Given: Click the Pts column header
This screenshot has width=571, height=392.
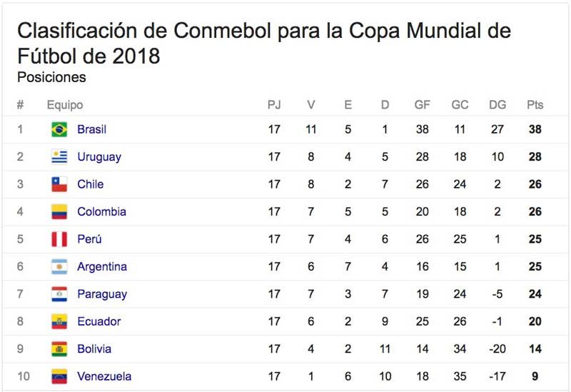Looking at the screenshot, I should point(535,105).
